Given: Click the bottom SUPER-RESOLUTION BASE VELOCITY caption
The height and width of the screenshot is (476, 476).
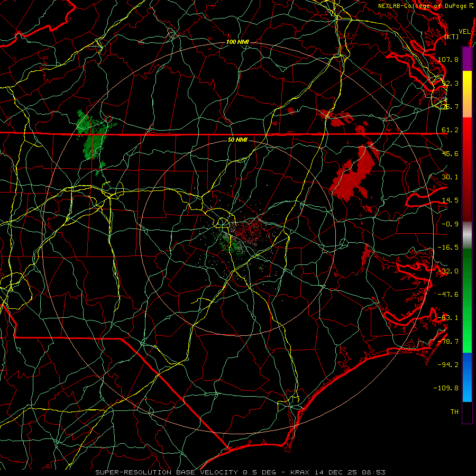Looking at the screenshot, I should coord(241,472).
